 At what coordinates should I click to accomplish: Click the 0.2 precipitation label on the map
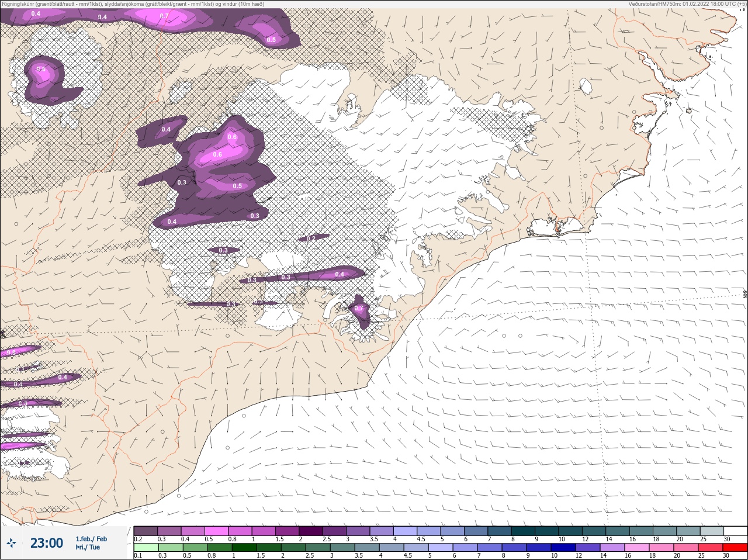coord(311,238)
